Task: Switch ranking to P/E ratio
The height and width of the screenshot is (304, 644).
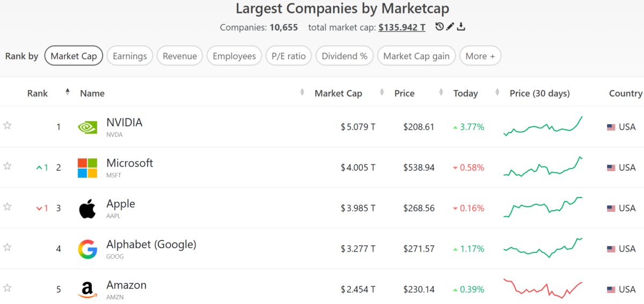Action: [x=289, y=56]
